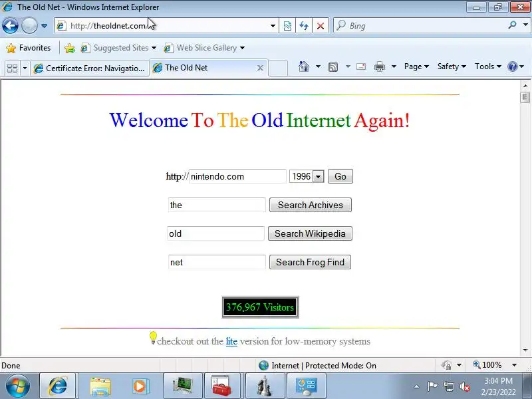This screenshot has height=399, width=532.
Task: Click the muted volume speaker tray icon
Action: 464,386
